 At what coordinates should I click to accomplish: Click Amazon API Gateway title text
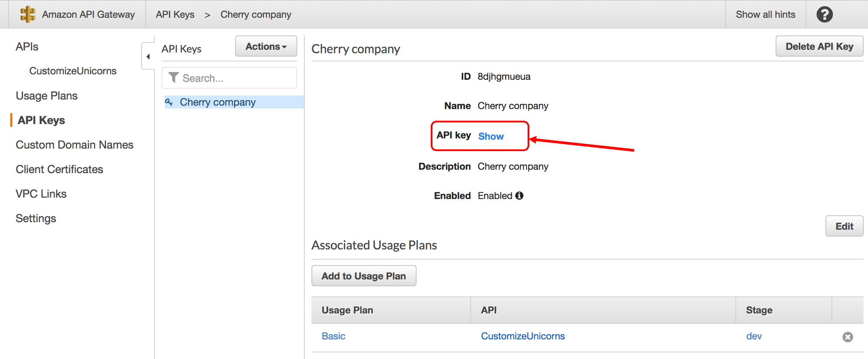[x=88, y=14]
